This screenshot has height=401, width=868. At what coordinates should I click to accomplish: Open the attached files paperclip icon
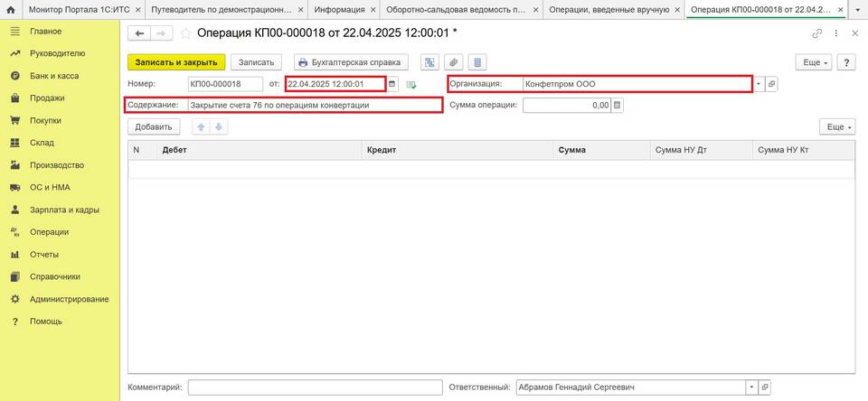point(453,62)
